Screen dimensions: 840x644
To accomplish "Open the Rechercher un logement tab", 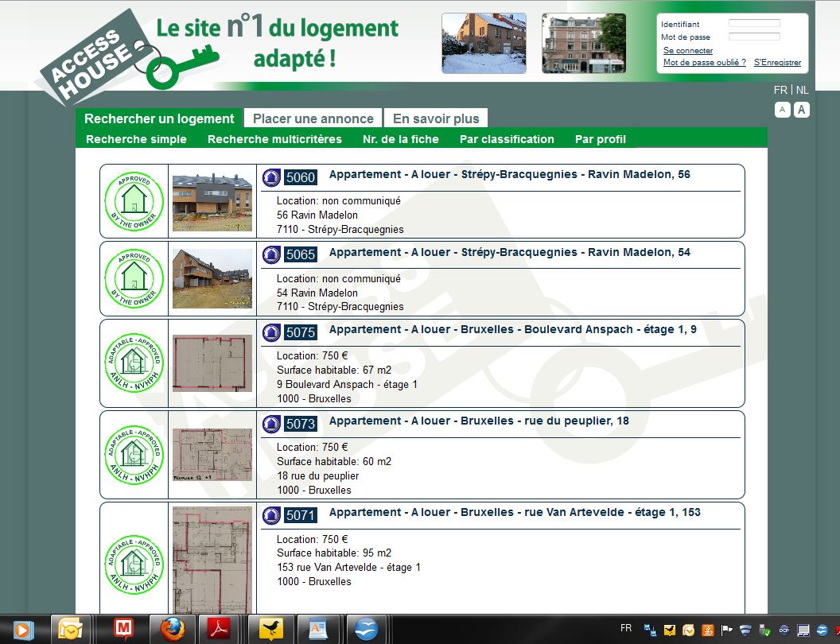I will (159, 118).
